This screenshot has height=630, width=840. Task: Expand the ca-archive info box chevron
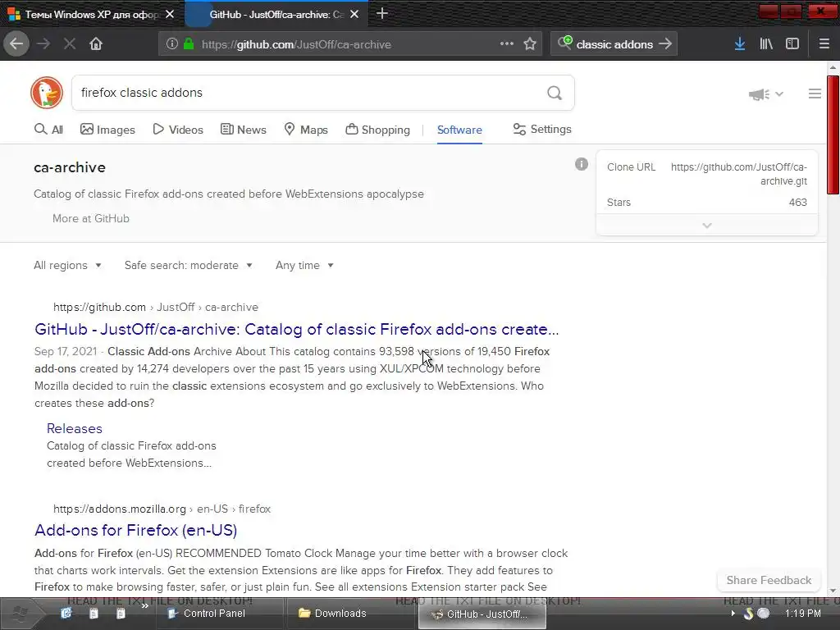706,225
